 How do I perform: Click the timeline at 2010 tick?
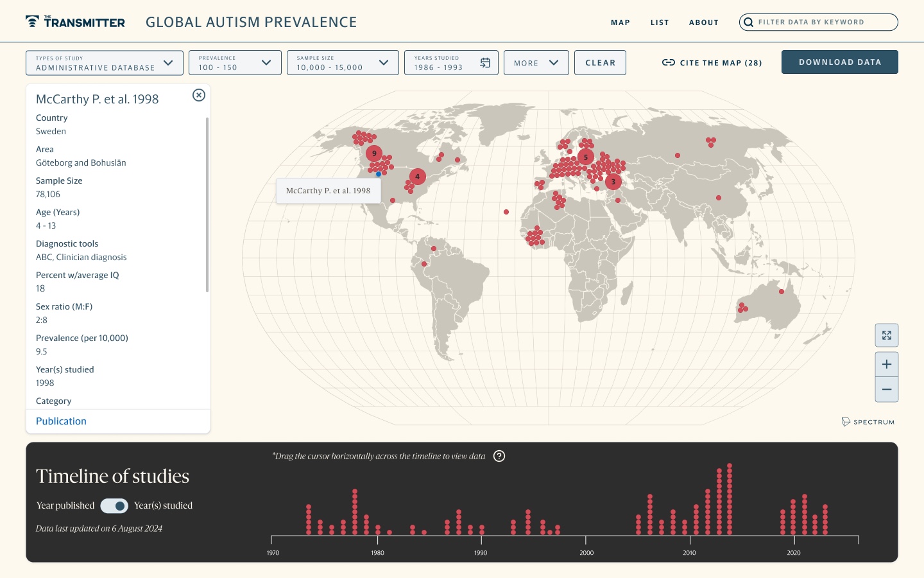tap(690, 541)
